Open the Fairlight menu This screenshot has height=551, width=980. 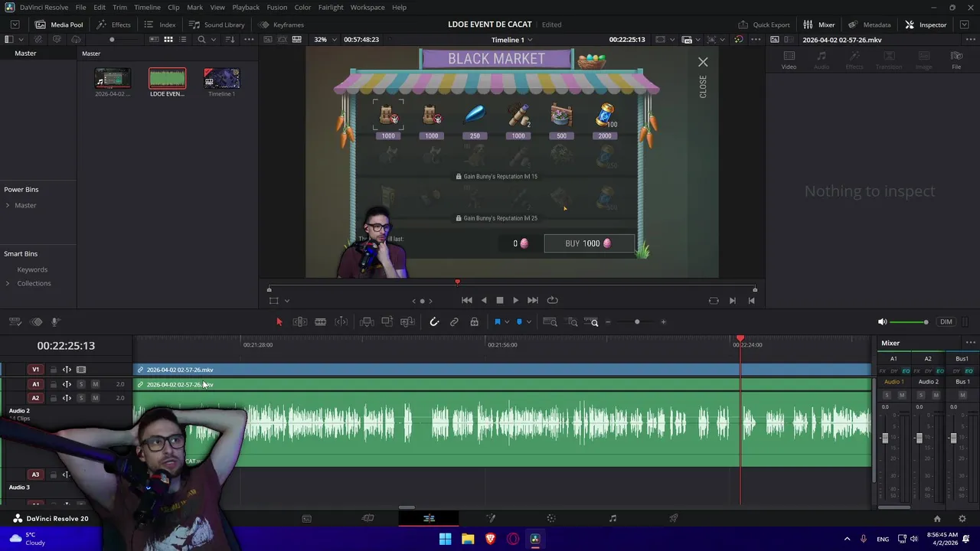(x=331, y=7)
